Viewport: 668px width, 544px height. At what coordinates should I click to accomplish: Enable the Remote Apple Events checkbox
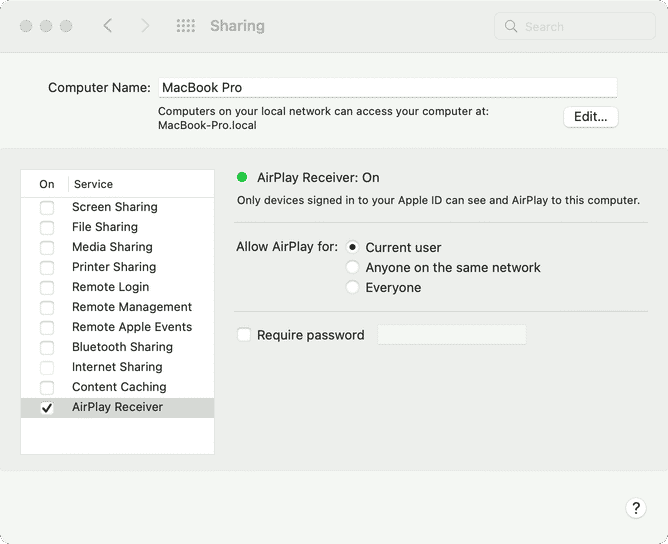47,328
